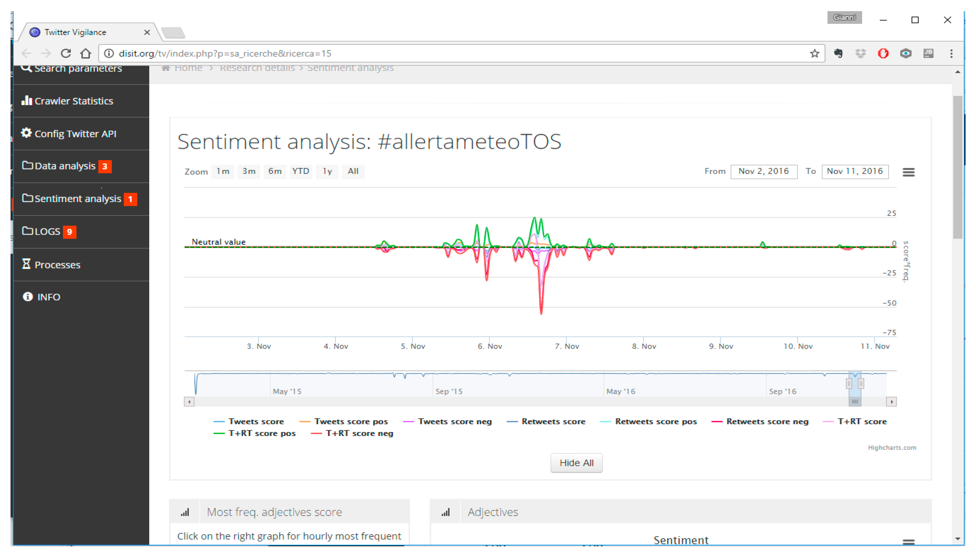Image resolution: width=976 pixels, height=560 pixels.
Task: Click the bookmark star icon
Action: [814, 54]
